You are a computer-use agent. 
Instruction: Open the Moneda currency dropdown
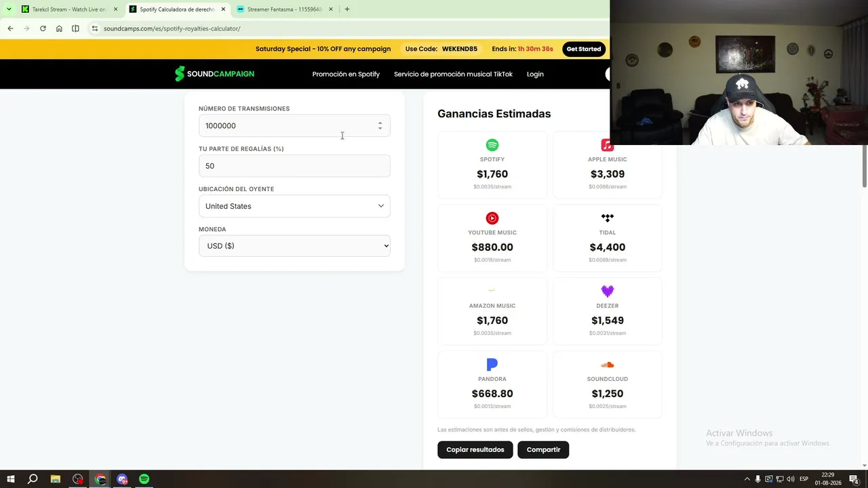[x=294, y=246]
